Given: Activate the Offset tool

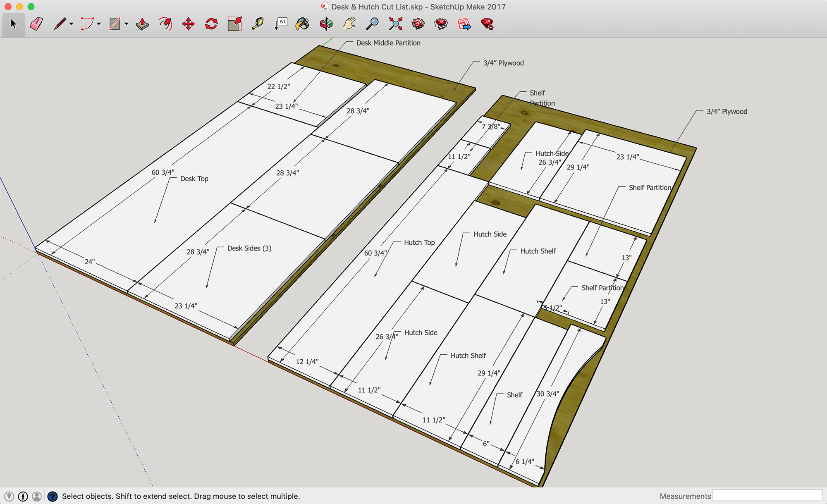Looking at the screenshot, I should pyautogui.click(x=165, y=24).
